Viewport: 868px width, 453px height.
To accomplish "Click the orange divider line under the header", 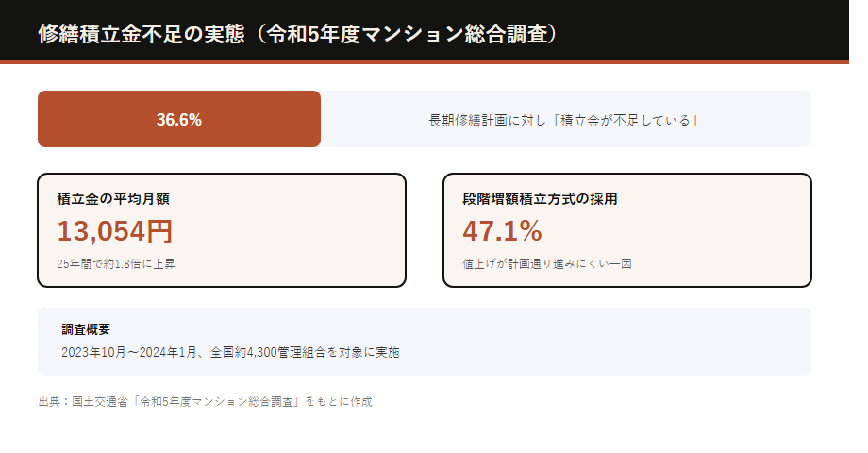I will pyautogui.click(x=424, y=62).
